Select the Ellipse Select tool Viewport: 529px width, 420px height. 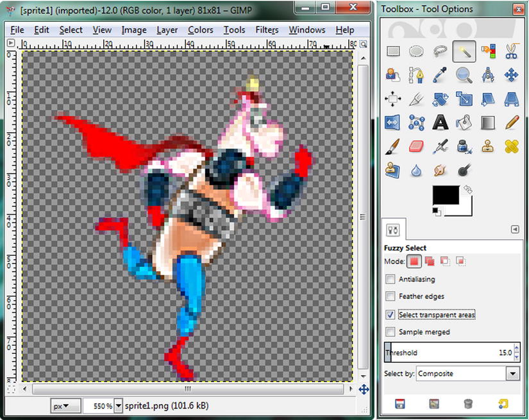point(416,51)
